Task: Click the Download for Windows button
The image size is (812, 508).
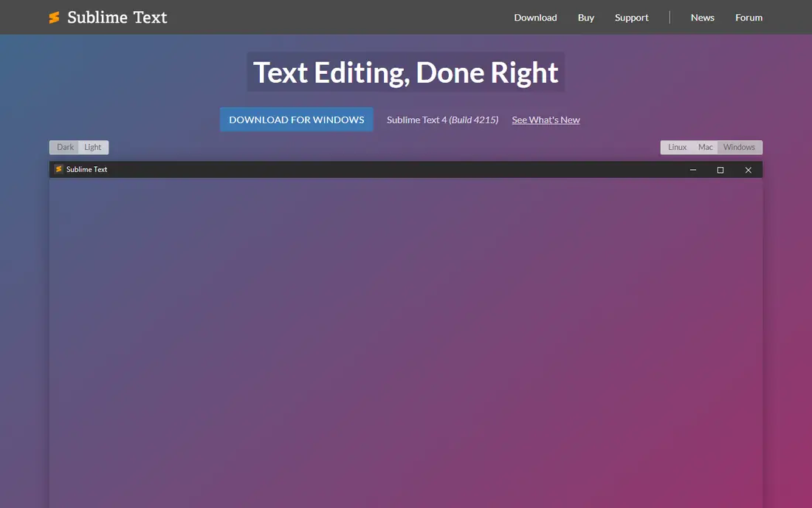Action: tap(296, 120)
